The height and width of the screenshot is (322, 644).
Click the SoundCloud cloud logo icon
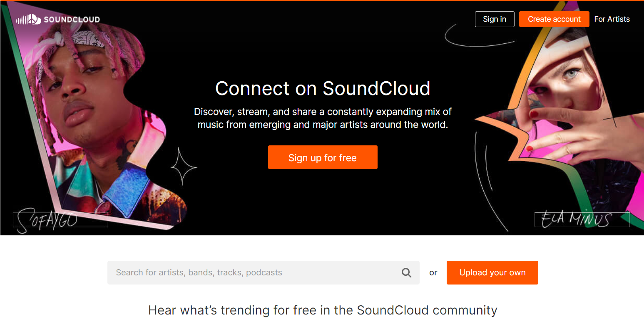[x=28, y=19]
